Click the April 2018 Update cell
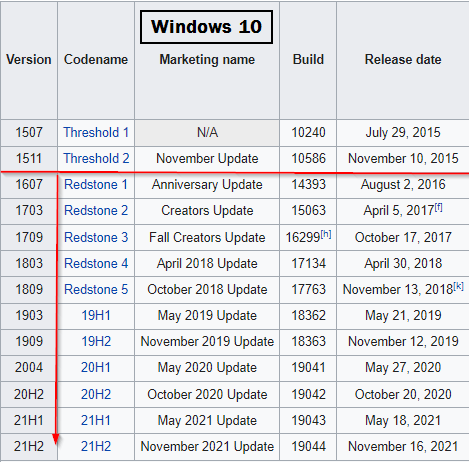469x462 pixels. pos(207,263)
